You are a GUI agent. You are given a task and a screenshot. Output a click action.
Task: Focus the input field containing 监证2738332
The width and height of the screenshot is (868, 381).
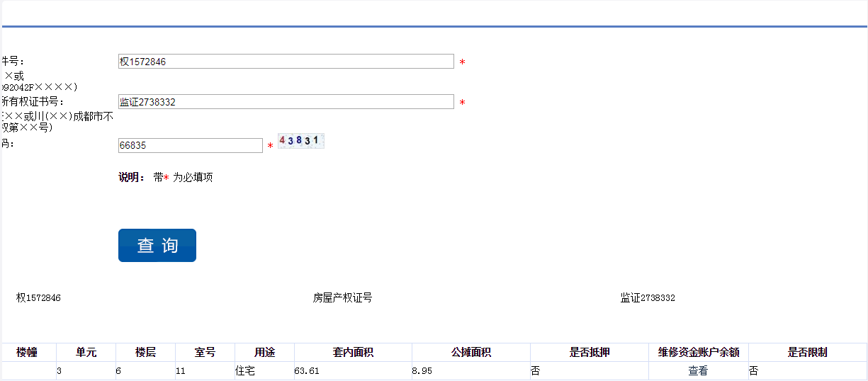(286, 102)
